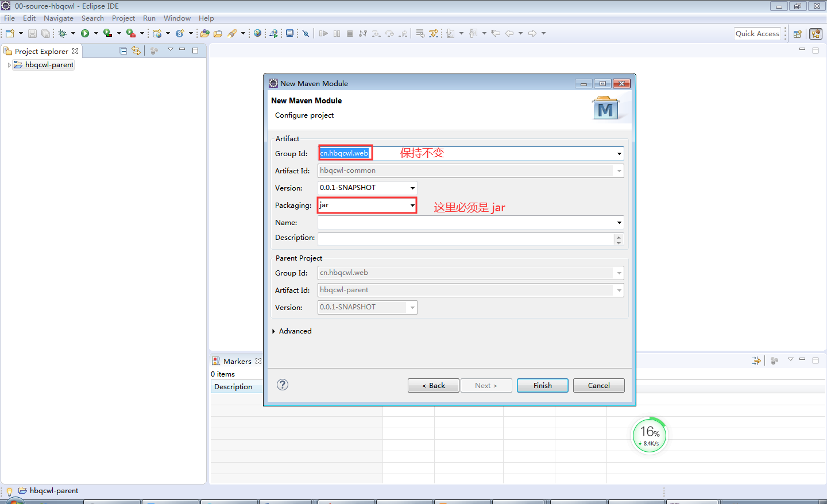
Task: Select the Markers tab
Action: pyautogui.click(x=237, y=361)
